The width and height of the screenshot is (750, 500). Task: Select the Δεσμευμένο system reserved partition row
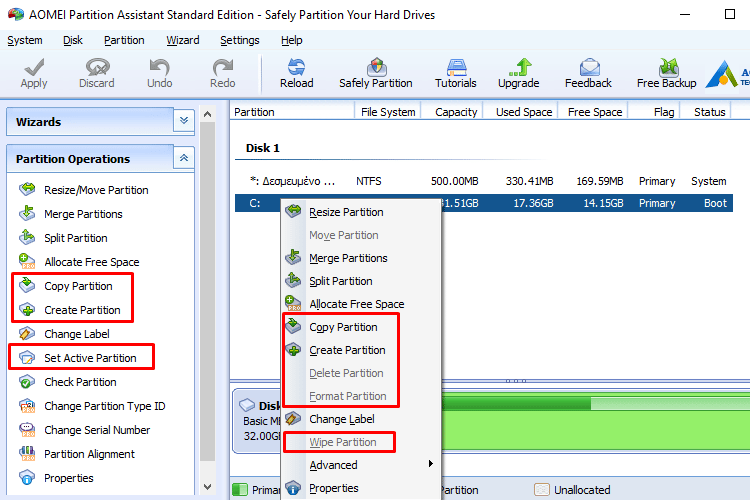484,181
